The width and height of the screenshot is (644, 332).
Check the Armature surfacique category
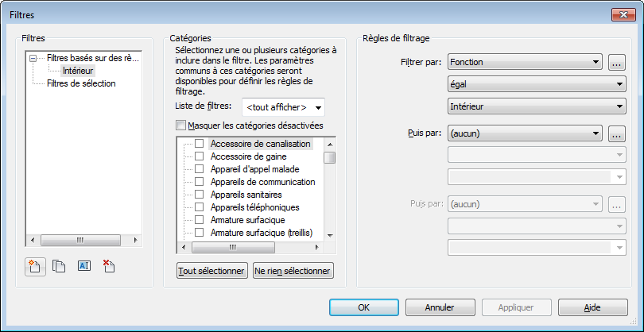click(x=200, y=220)
